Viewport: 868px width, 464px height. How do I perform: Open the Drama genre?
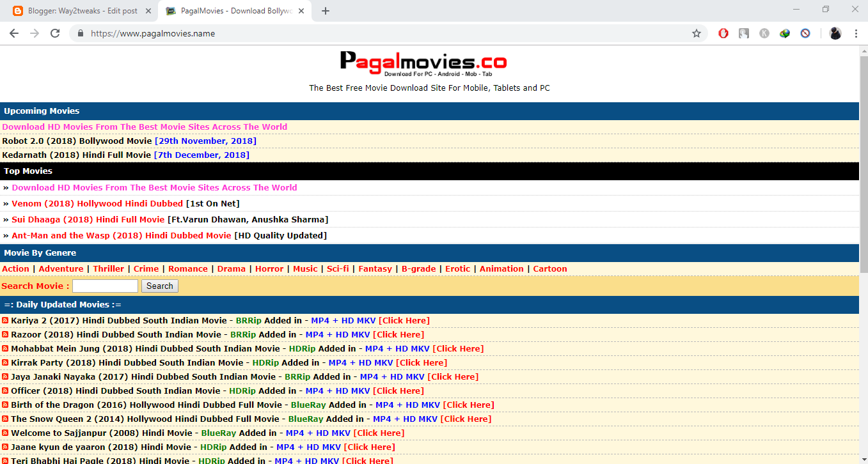click(232, 268)
